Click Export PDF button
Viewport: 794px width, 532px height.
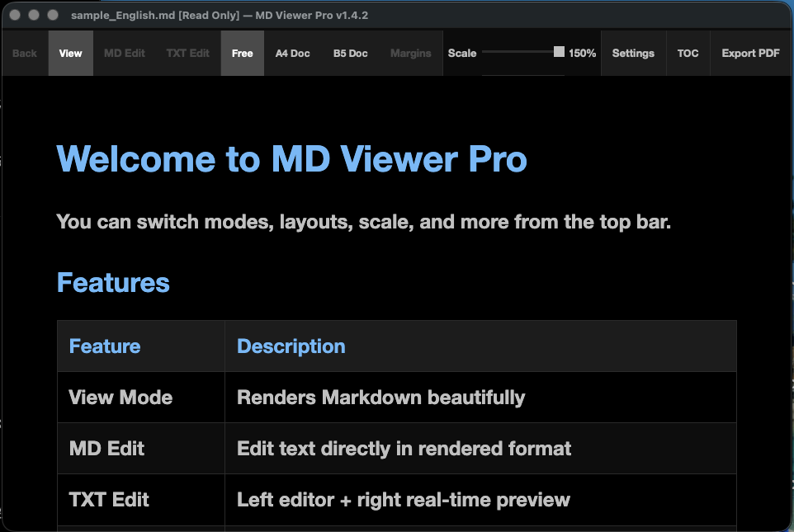point(750,53)
